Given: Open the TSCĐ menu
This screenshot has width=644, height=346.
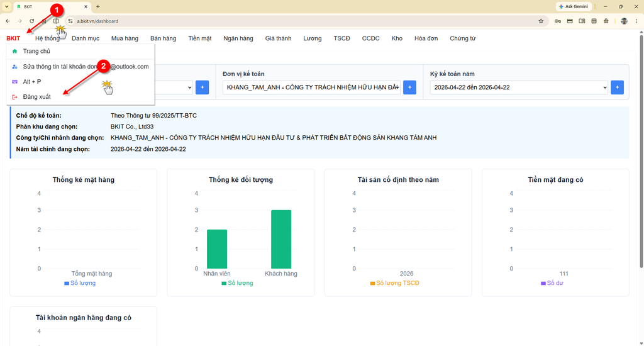Looking at the screenshot, I should click(x=341, y=38).
